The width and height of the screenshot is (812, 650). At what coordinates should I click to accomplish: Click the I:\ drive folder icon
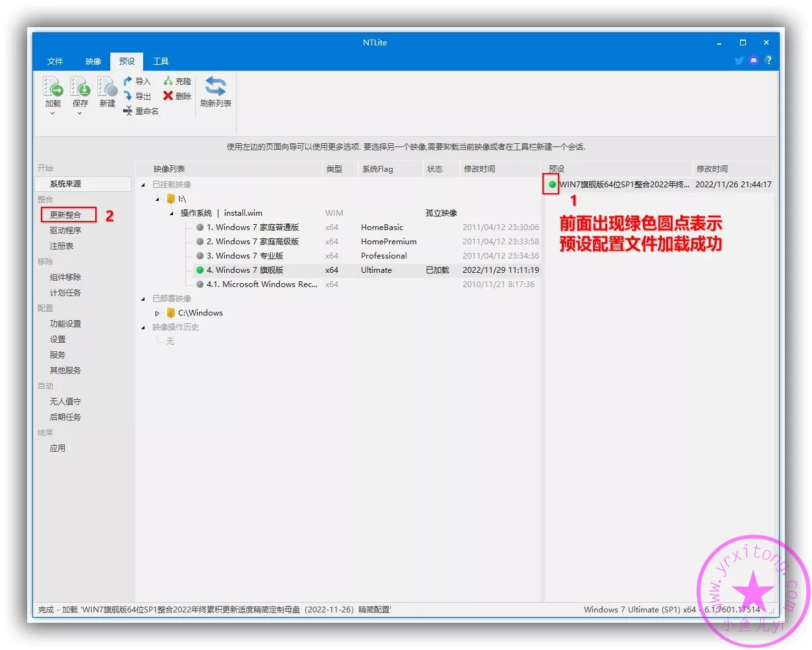pos(171,199)
